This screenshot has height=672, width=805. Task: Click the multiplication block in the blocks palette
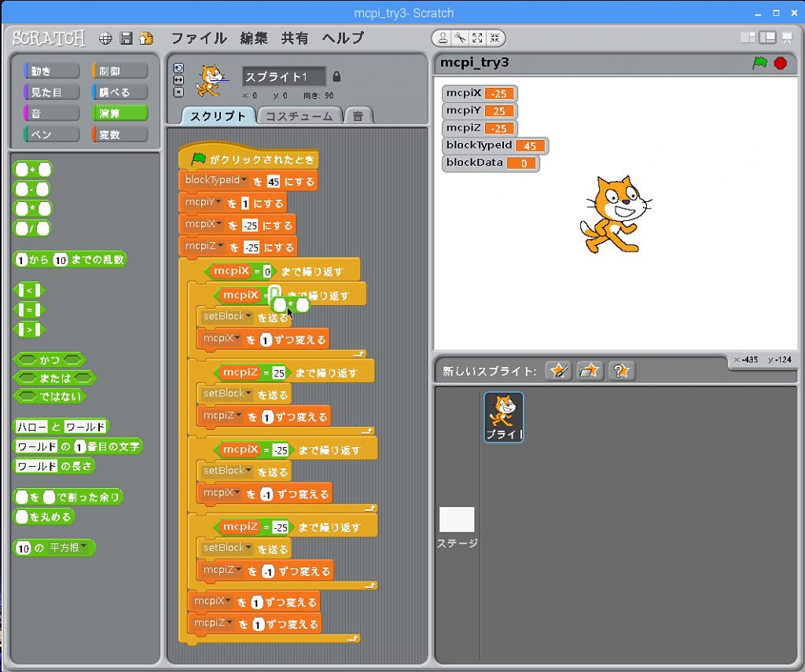pyautogui.click(x=33, y=209)
